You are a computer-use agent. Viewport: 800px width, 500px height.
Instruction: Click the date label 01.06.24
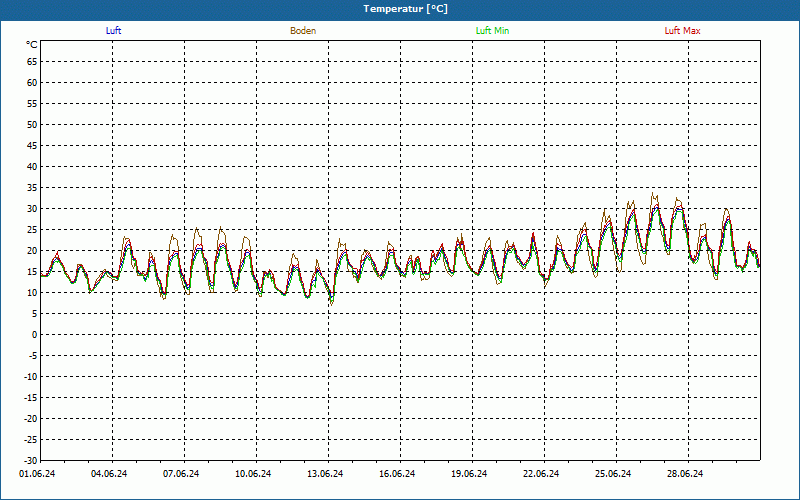(x=37, y=474)
